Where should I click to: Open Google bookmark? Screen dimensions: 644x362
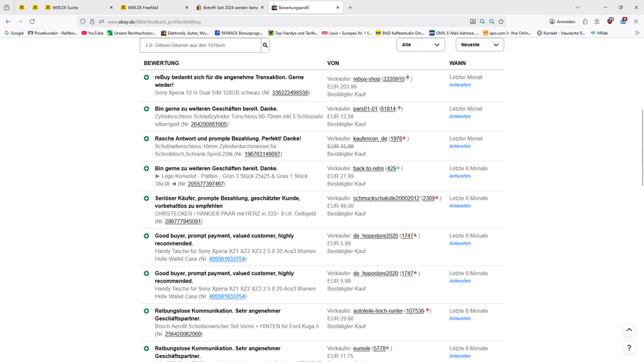[x=14, y=33]
